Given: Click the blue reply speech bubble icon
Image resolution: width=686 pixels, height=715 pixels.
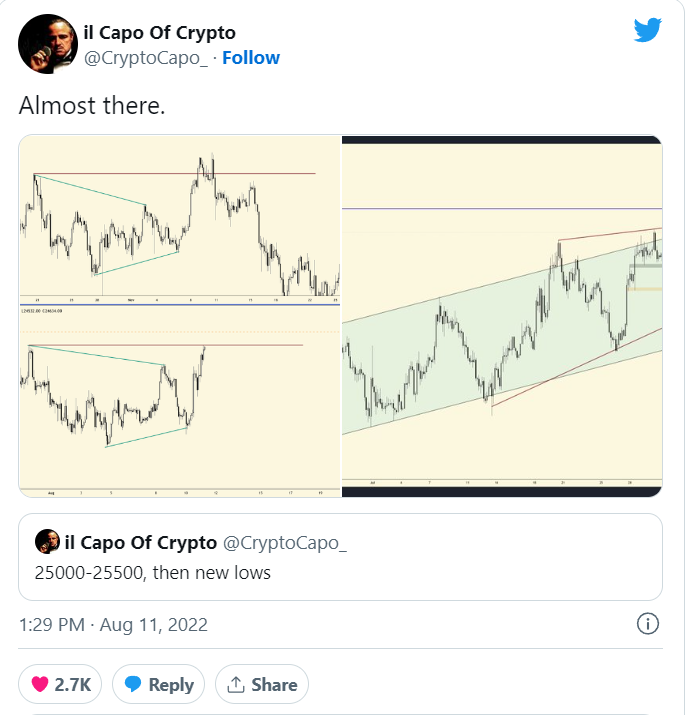Looking at the screenshot, I should (x=133, y=684).
